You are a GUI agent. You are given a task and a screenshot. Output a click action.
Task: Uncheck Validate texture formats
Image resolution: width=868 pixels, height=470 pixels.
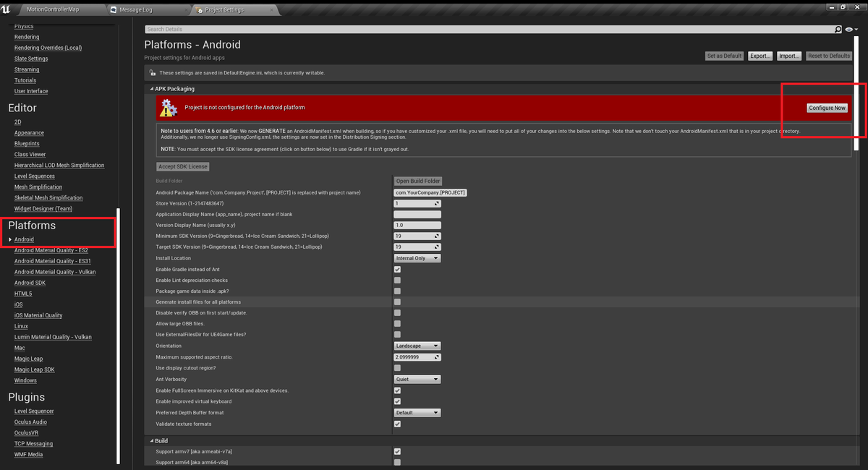tap(397, 424)
